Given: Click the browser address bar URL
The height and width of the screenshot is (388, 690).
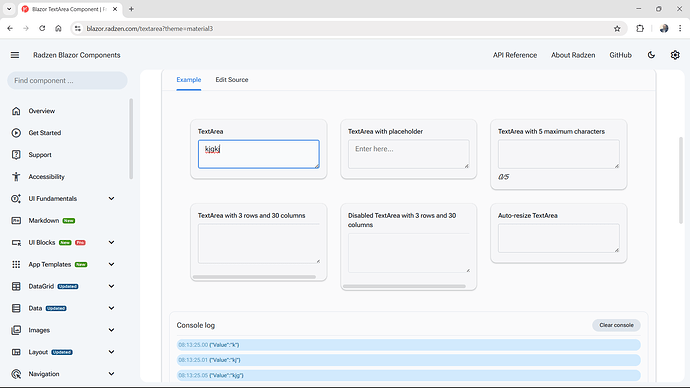Looking at the screenshot, I should tap(150, 29).
